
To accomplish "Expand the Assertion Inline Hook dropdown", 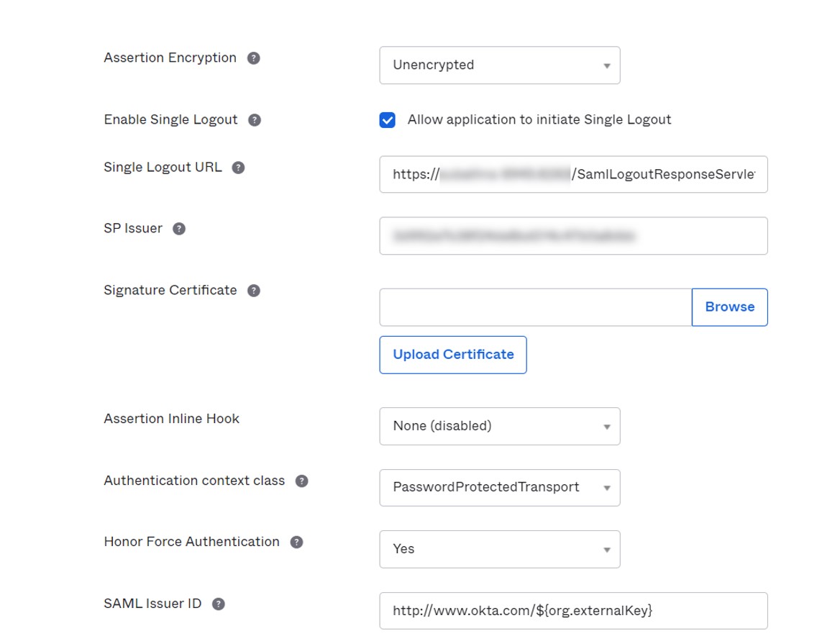I will 499,426.
